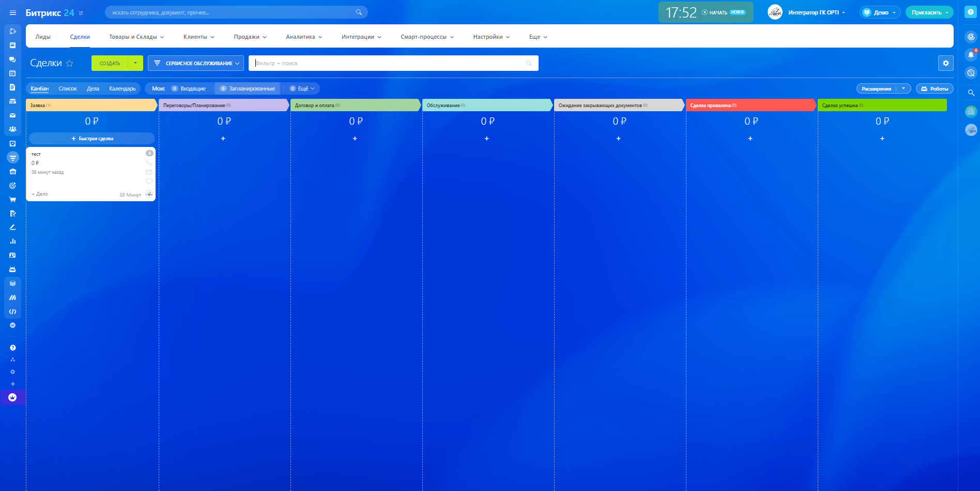Click the Заявка stage header
This screenshot has width=980, height=491.
91,105
